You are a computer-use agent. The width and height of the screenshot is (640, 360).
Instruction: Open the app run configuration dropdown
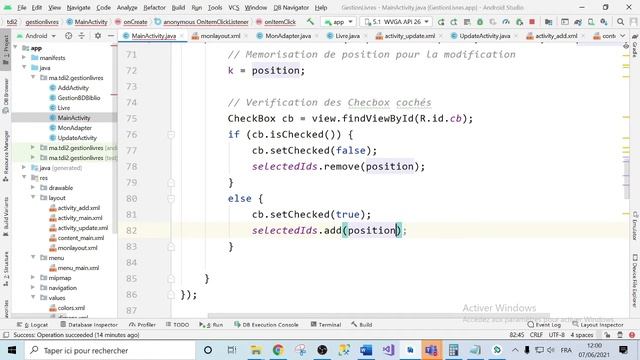(x=339, y=22)
